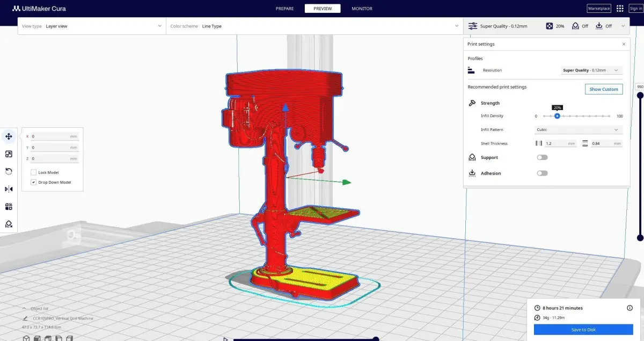Open the Resolution Super Quality dropdown

591,70
